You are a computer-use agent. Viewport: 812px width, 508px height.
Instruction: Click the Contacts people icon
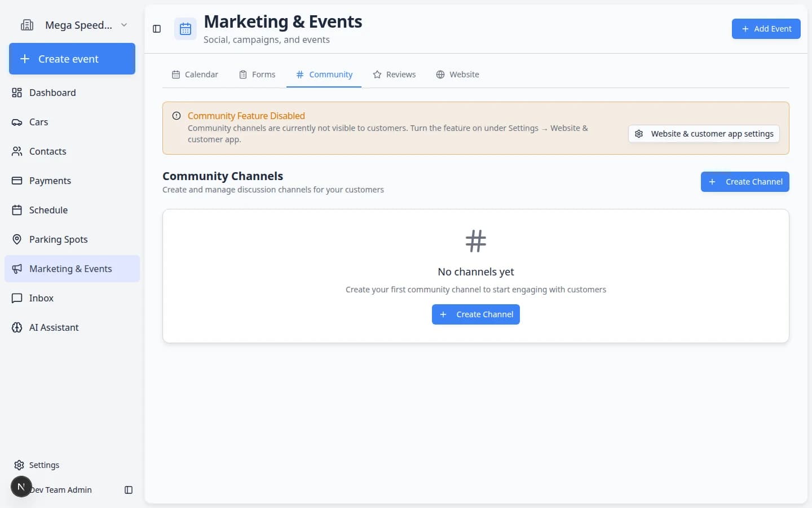pyautogui.click(x=17, y=151)
